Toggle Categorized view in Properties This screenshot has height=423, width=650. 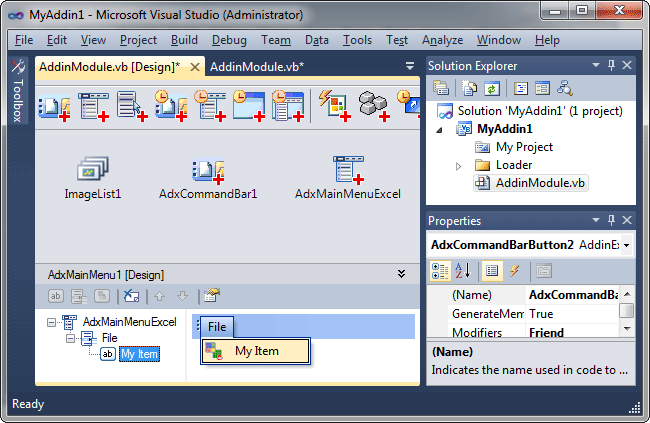(440, 272)
